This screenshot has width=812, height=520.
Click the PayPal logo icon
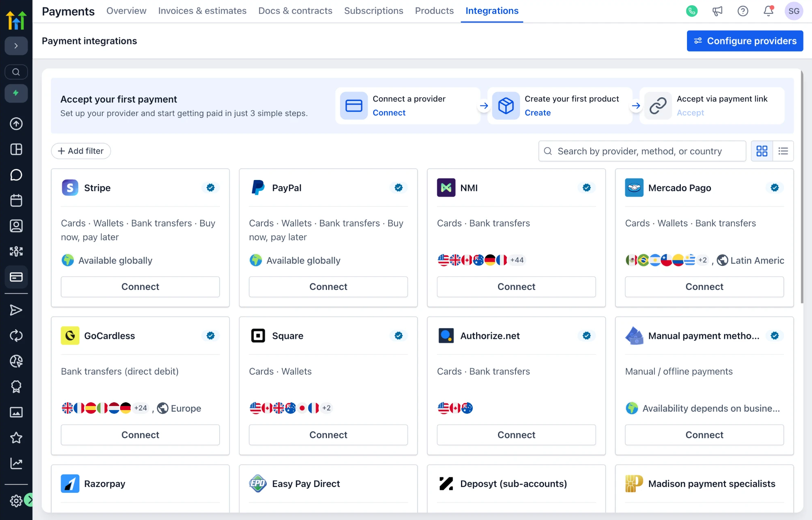pyautogui.click(x=258, y=188)
